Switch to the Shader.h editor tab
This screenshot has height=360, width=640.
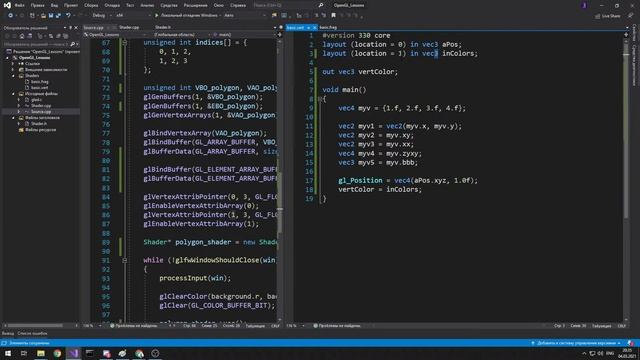(163, 27)
